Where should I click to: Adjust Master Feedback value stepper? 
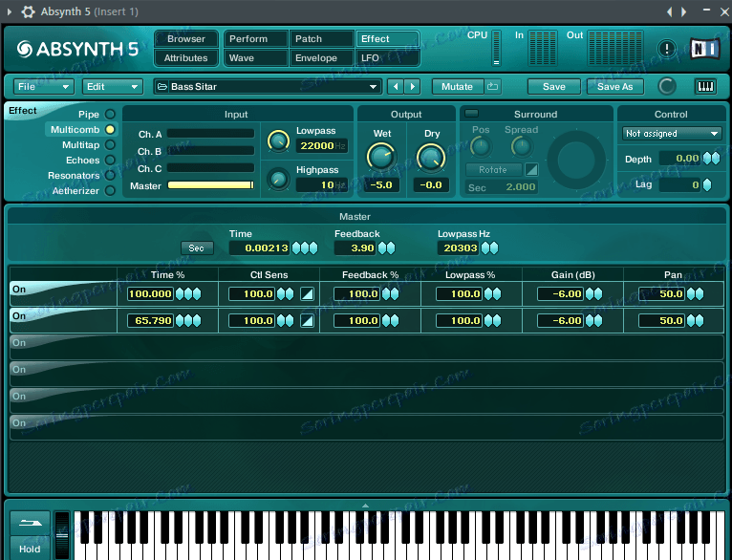(x=386, y=248)
